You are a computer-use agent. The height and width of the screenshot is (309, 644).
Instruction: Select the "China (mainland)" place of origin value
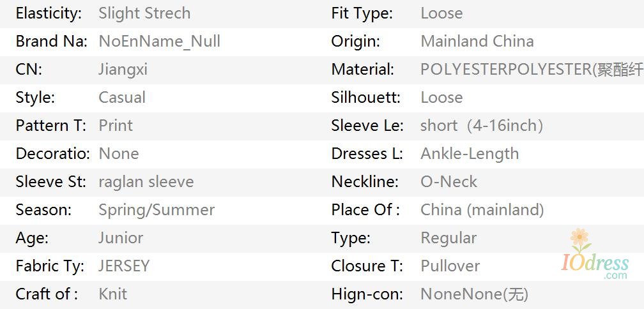coord(482,210)
